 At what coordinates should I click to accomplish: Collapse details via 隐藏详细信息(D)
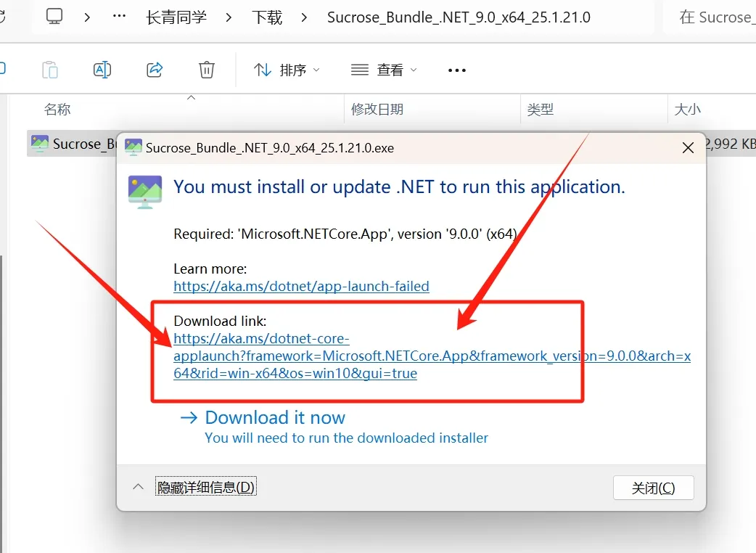click(206, 487)
